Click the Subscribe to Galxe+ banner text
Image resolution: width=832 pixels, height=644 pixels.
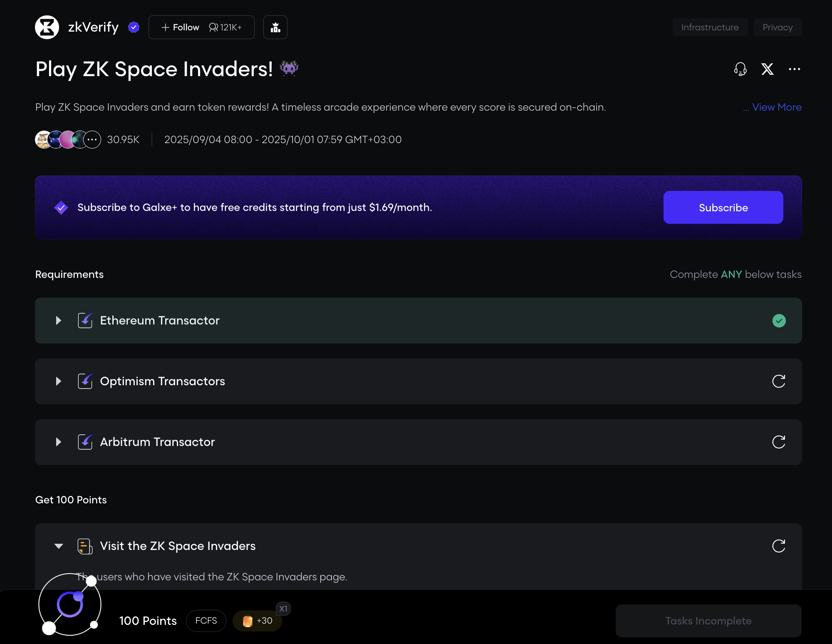pyautogui.click(x=255, y=207)
